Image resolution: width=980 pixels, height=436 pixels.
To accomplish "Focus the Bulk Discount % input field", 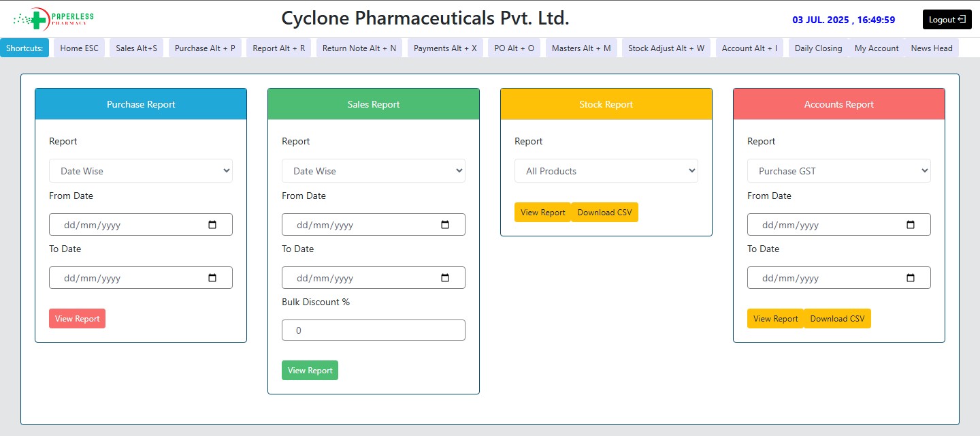I will tap(374, 330).
